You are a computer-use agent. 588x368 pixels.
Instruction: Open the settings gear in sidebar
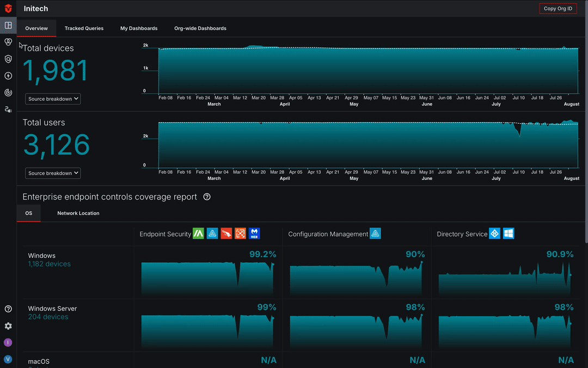pos(8,326)
